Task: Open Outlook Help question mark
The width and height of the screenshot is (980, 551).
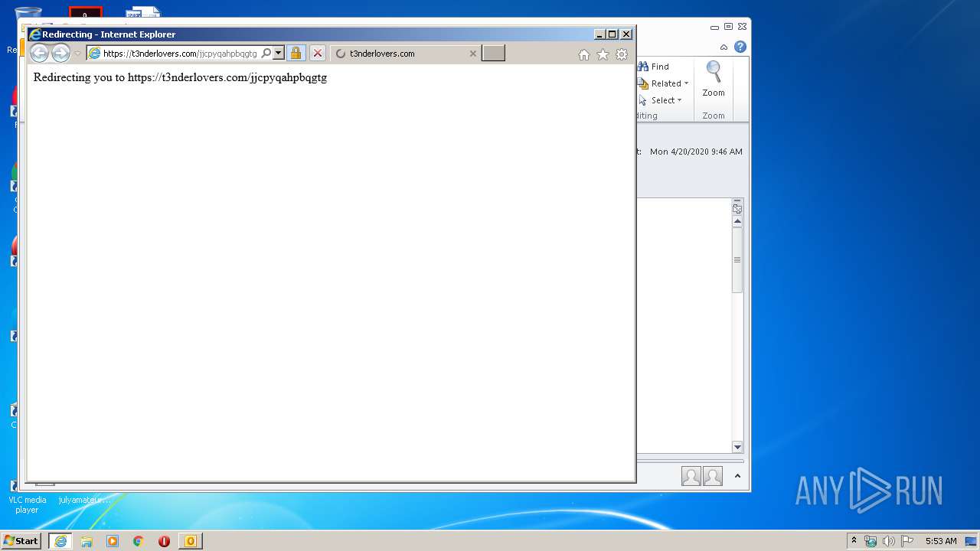Action: [740, 47]
